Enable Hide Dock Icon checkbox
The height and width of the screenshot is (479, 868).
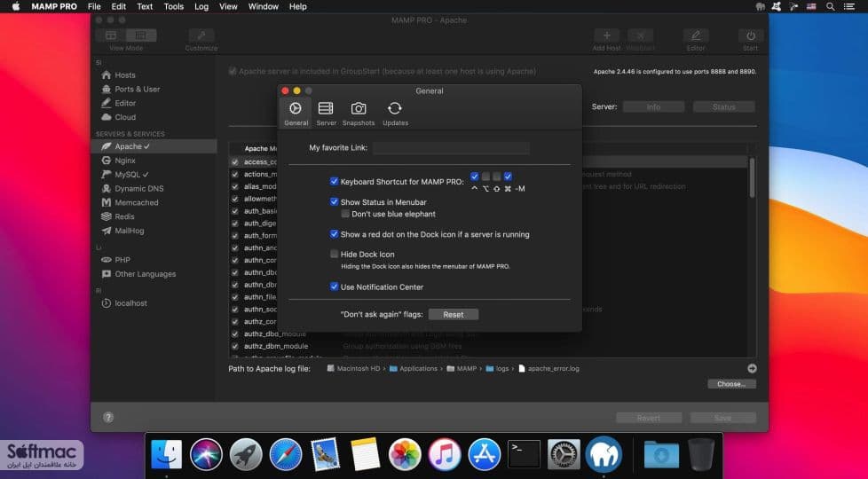pos(334,254)
